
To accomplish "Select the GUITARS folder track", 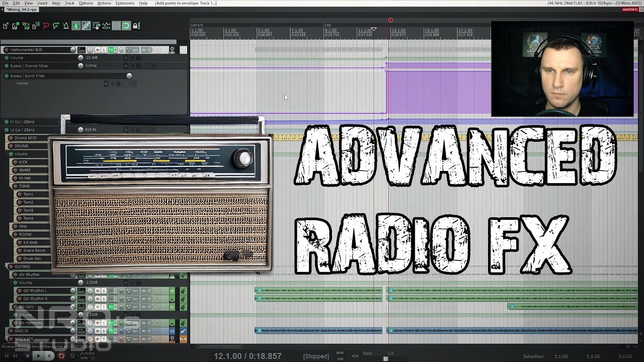I will [x=22, y=266].
